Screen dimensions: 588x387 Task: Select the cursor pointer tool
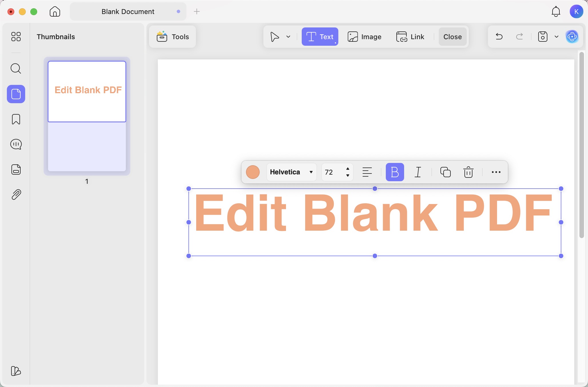(275, 37)
